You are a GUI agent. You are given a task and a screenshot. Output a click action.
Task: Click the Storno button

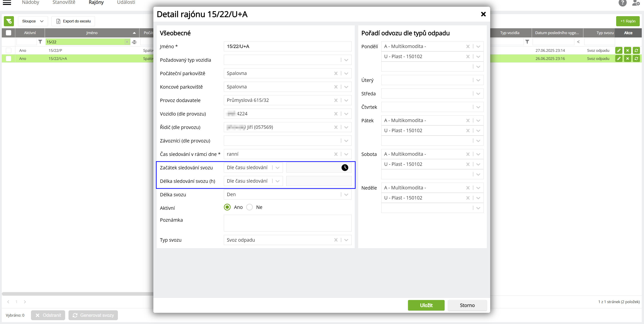[x=467, y=305]
